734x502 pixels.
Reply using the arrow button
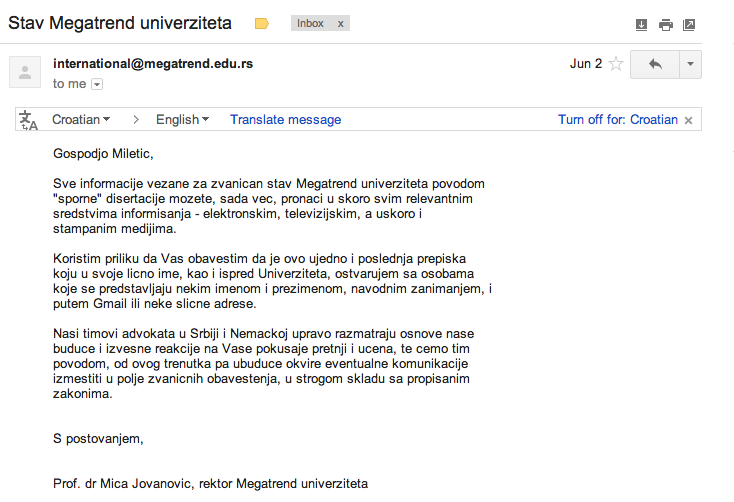[x=656, y=64]
